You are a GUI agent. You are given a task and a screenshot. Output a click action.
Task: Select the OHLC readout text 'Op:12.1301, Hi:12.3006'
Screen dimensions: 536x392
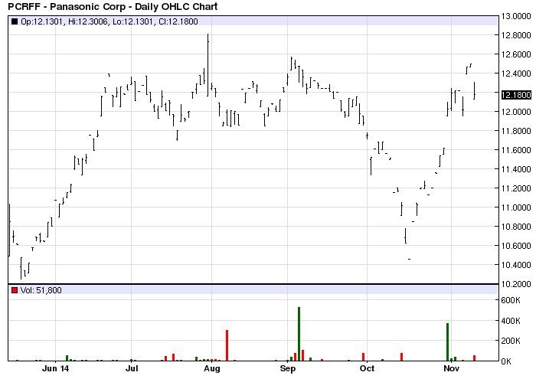(x=64, y=21)
